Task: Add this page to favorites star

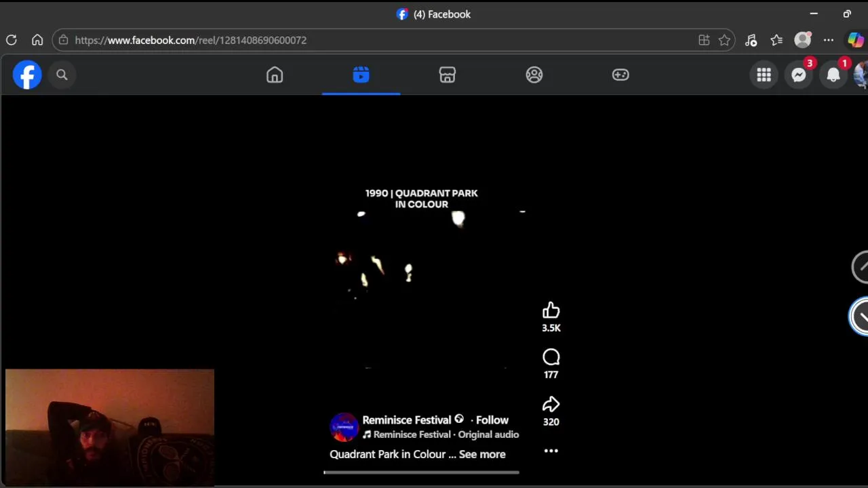Action: click(x=724, y=40)
